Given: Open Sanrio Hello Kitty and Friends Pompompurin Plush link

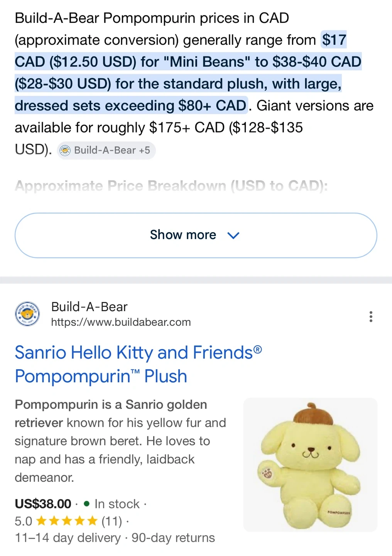Looking at the screenshot, I should tap(138, 364).
